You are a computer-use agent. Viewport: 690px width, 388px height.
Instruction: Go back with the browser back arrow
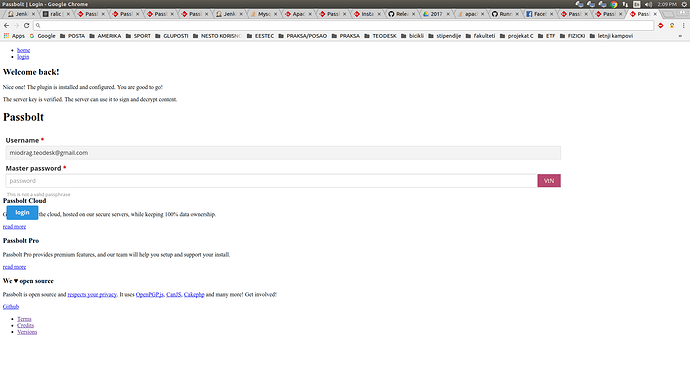tap(6, 26)
